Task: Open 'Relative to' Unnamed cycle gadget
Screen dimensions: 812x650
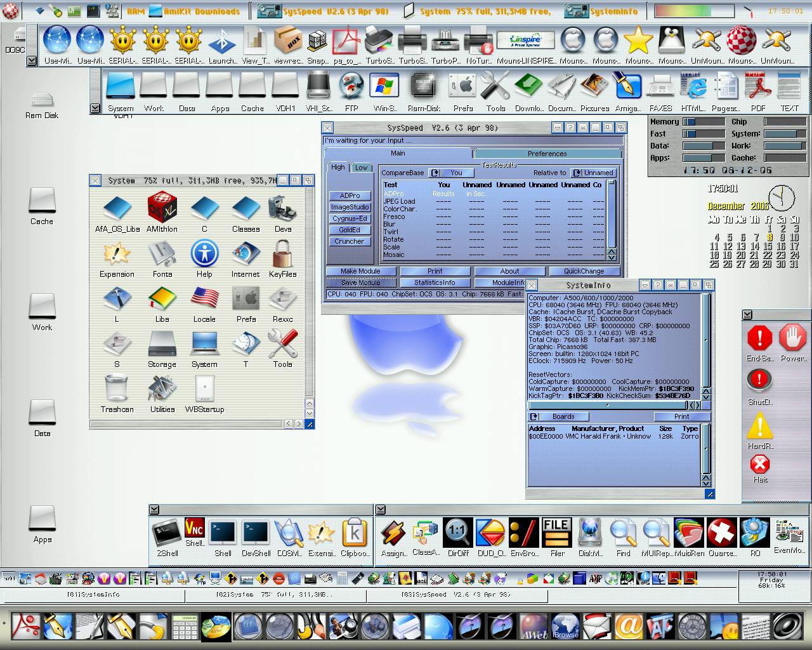Action: tap(594, 173)
